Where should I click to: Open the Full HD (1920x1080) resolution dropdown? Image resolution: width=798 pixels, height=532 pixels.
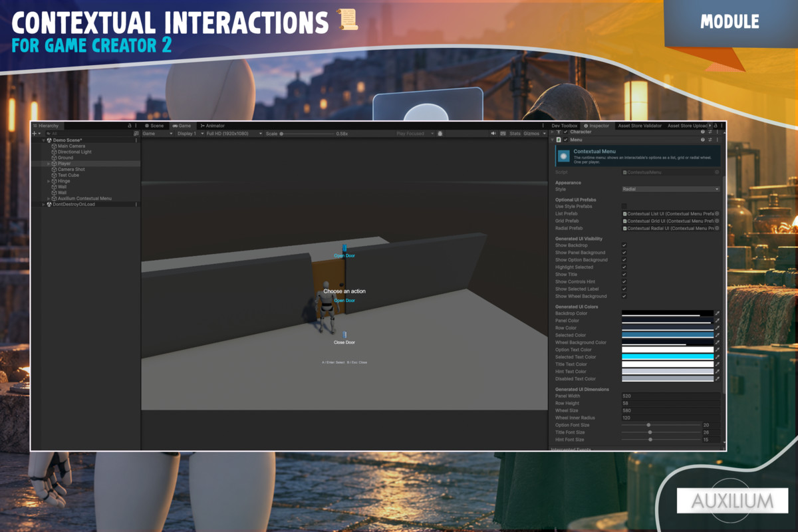234,134
